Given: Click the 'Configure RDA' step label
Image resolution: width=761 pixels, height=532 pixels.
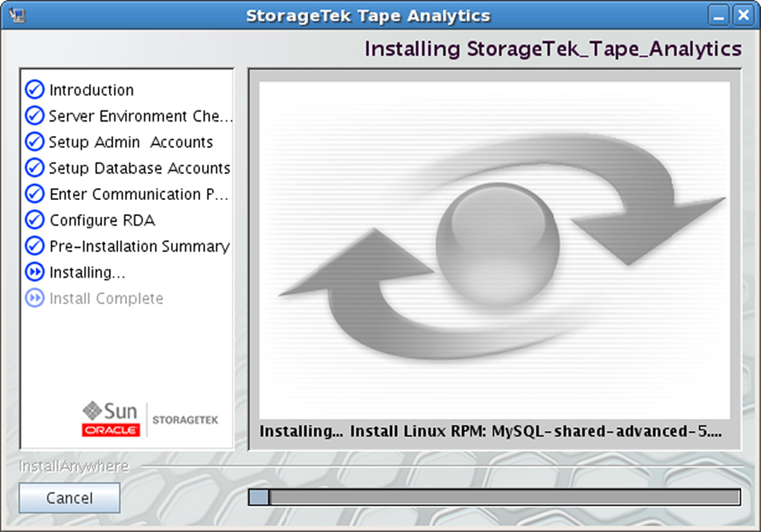Looking at the screenshot, I should pyautogui.click(x=102, y=220).
